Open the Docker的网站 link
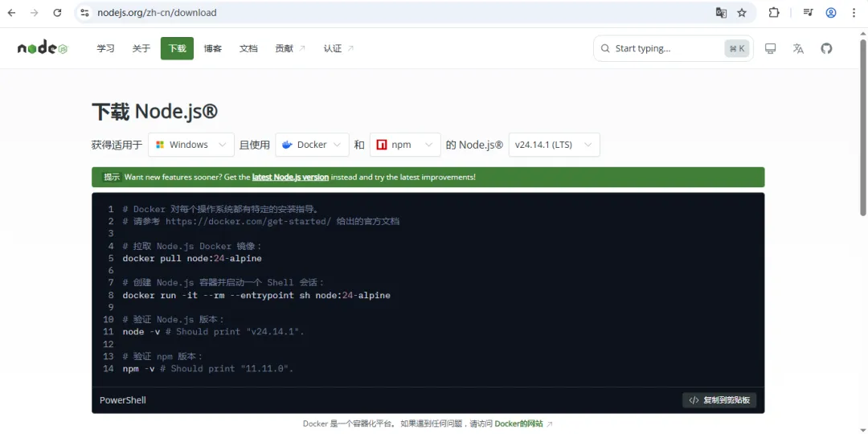The width and height of the screenshot is (868, 434). (523, 424)
